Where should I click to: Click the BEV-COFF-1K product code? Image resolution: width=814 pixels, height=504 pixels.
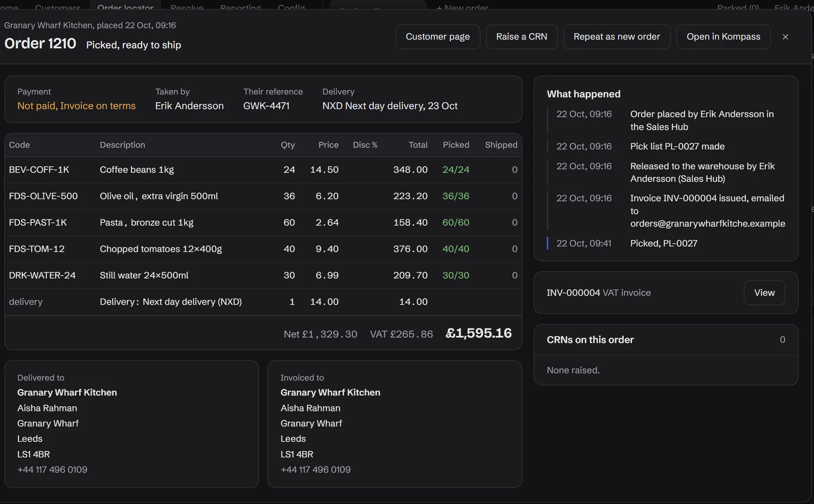(39, 169)
